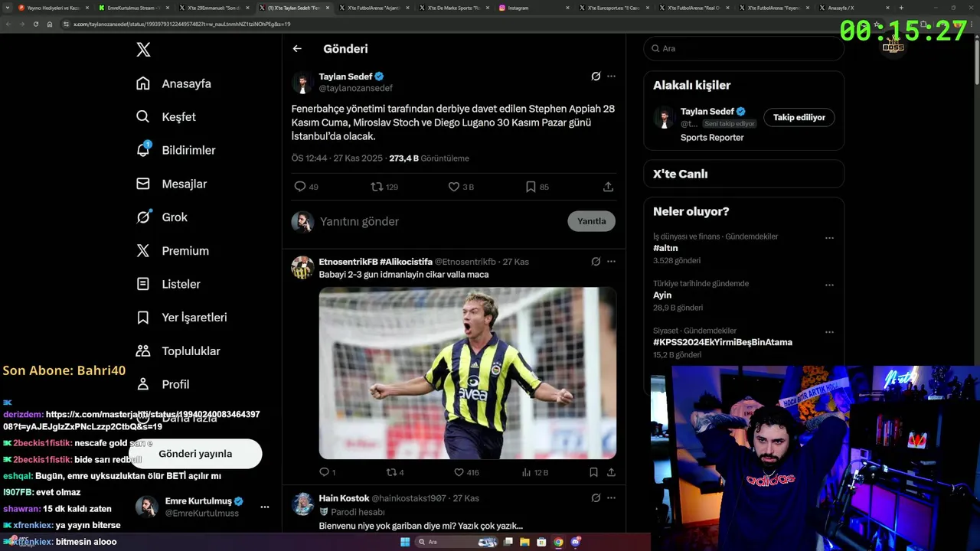Open more options for Ayin trend
980x551 pixels.
[x=829, y=285]
